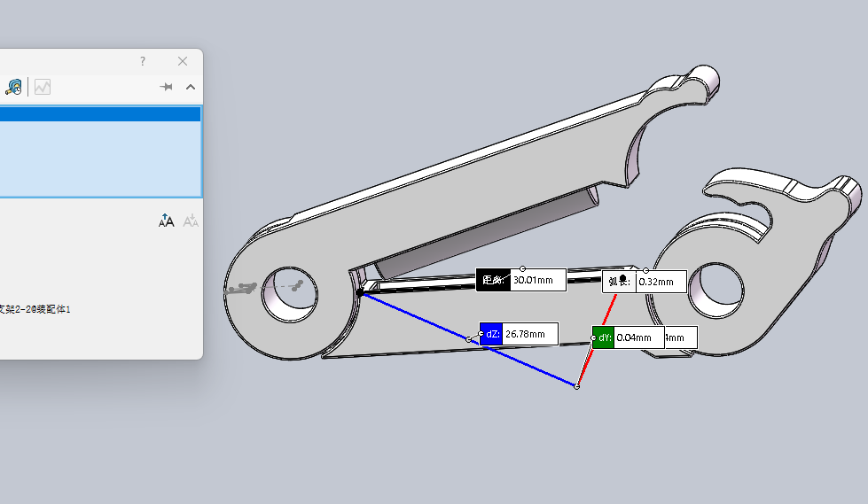Decrease the measurement text font size
Screen dimensions: 868x504
click(191, 221)
